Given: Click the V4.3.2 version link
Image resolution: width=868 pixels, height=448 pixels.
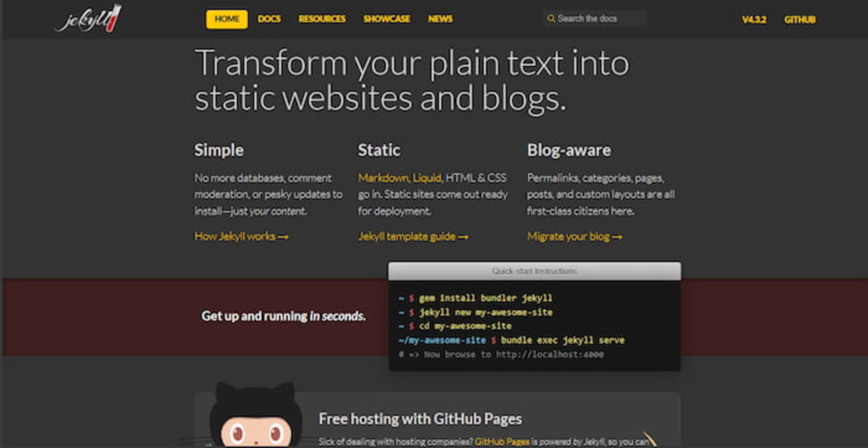Looking at the screenshot, I should 754,19.
